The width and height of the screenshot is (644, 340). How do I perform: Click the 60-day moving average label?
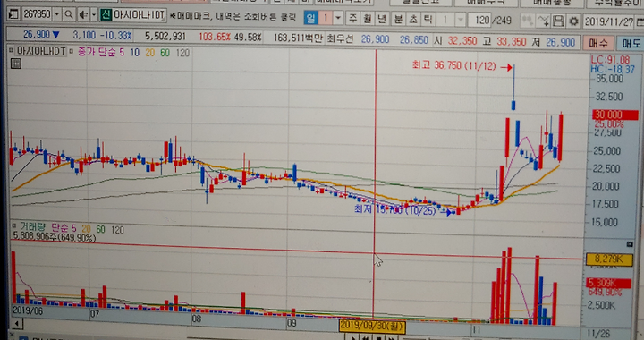165,53
